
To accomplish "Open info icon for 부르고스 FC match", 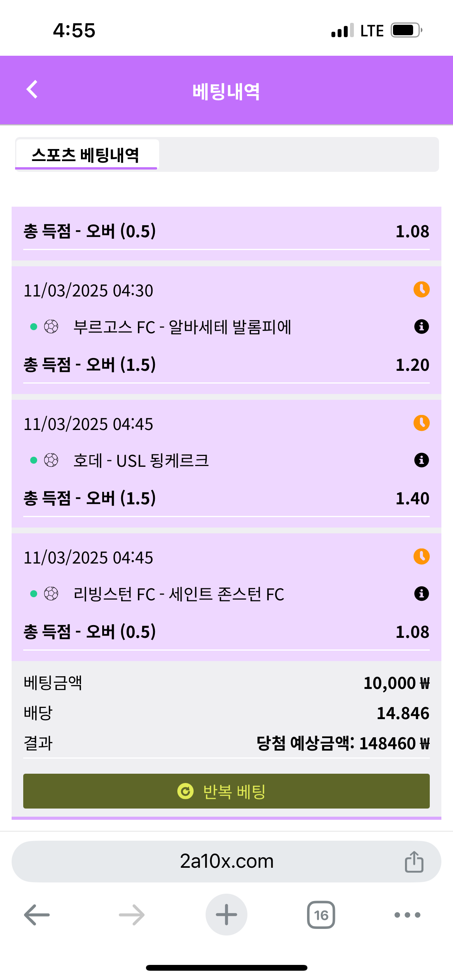I will (421, 327).
